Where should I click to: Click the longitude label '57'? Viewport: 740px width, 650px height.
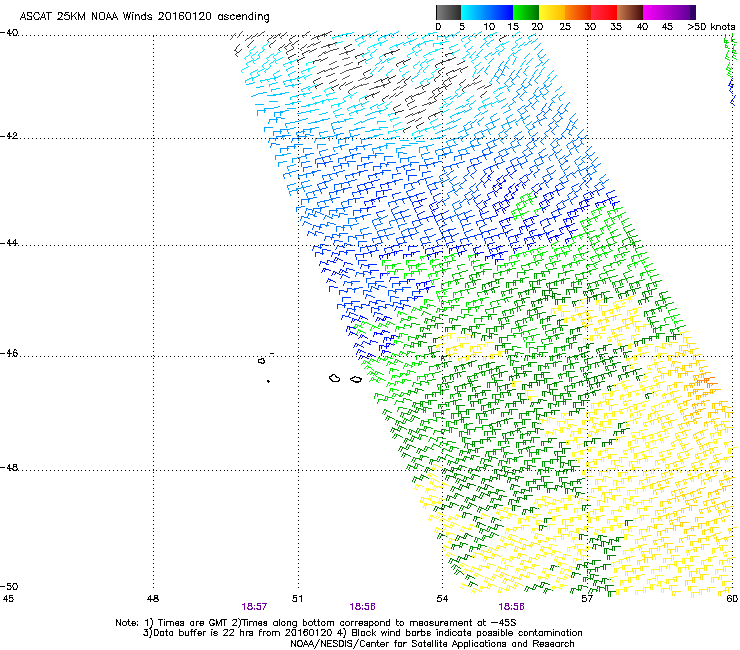point(587,599)
